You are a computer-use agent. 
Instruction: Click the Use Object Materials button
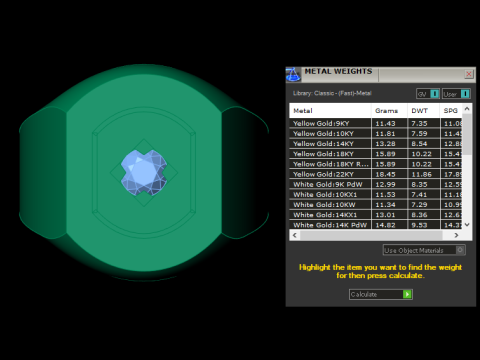pos(424,250)
